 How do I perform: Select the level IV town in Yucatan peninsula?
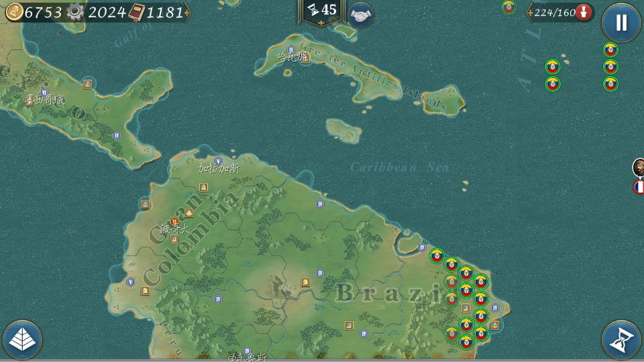click(117, 135)
